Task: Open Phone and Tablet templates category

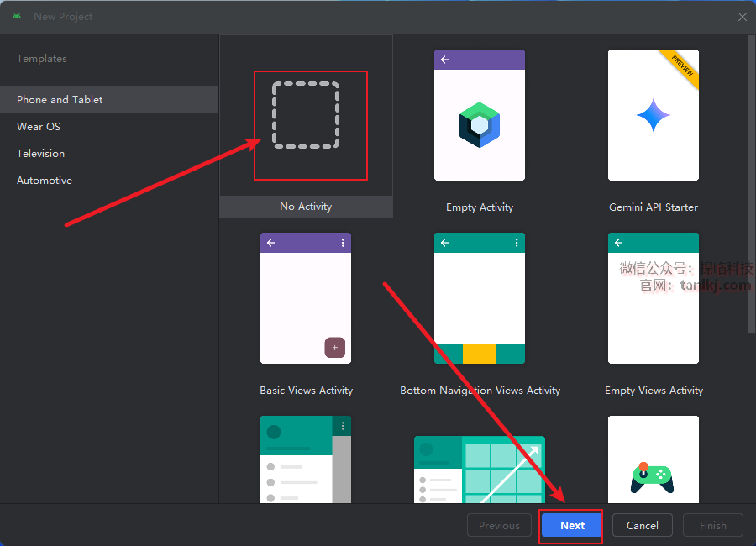Action: (60, 99)
